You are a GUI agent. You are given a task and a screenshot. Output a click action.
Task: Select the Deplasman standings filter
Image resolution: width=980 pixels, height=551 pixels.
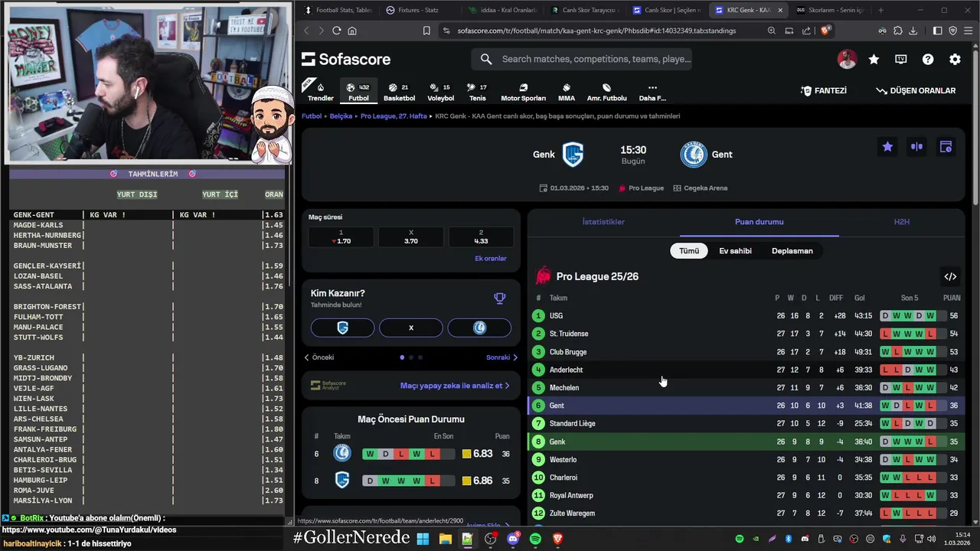[792, 251]
